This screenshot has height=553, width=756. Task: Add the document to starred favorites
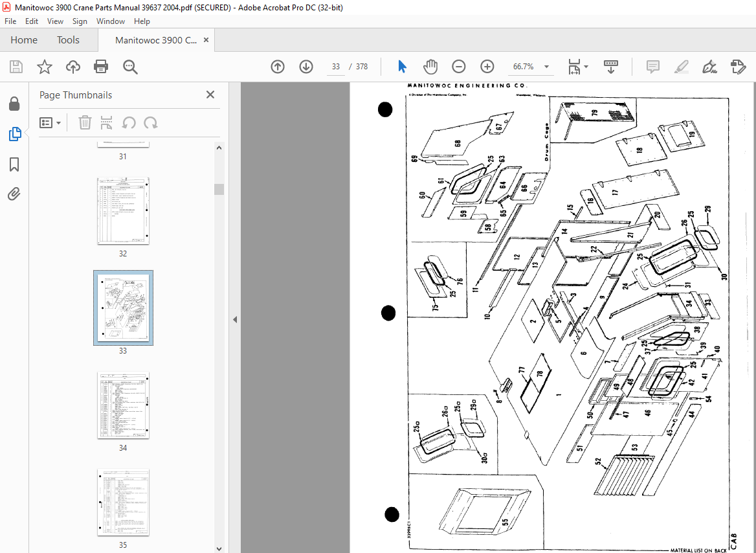[x=45, y=67]
